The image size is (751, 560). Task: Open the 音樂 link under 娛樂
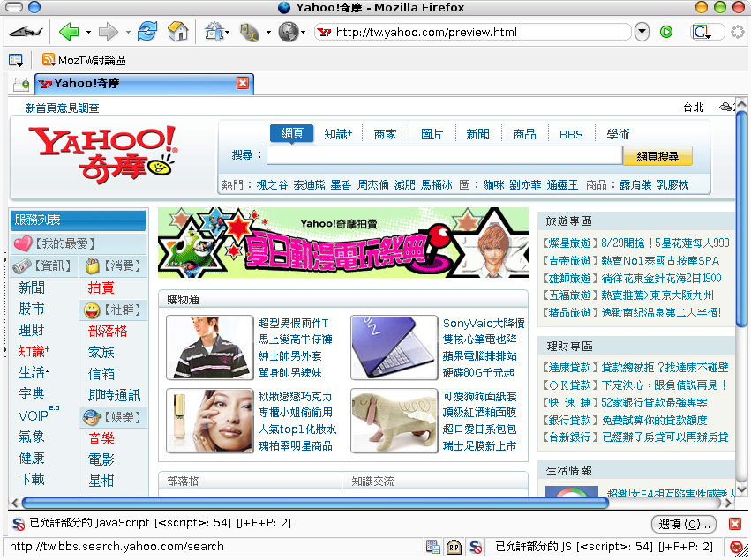[x=101, y=438]
